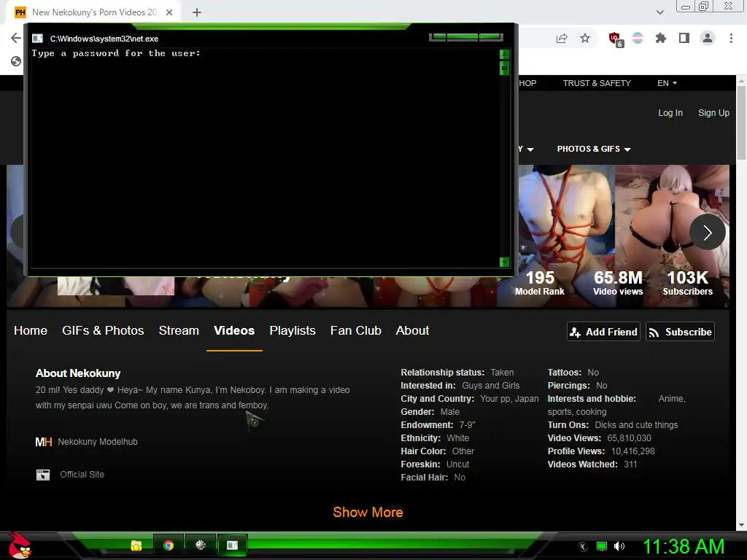
Task: Select the console window taskbar button
Action: point(232,545)
